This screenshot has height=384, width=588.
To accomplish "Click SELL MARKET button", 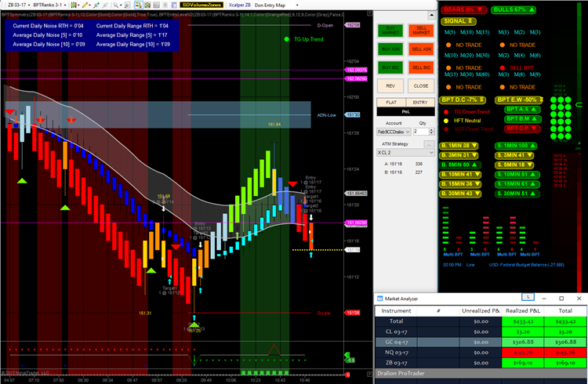I will (421, 31).
